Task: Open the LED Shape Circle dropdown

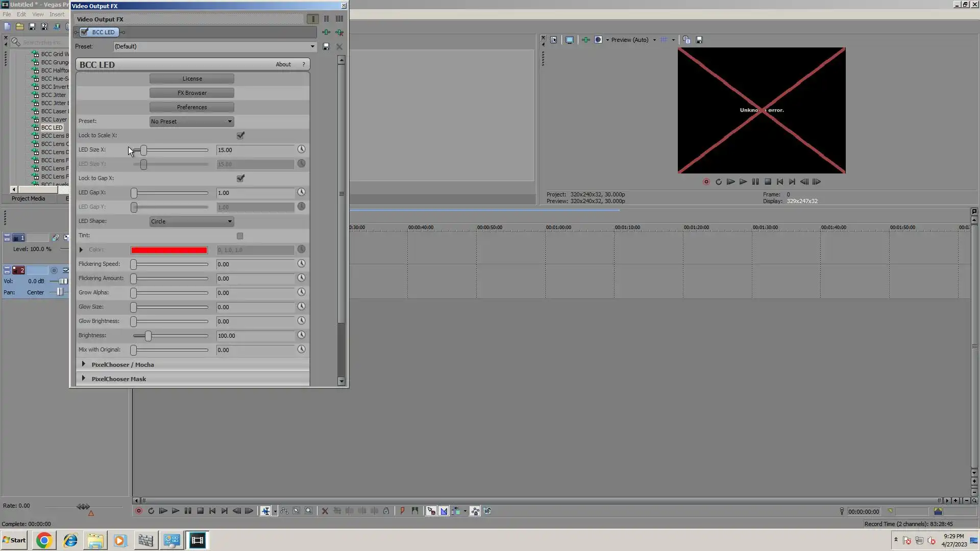Action: coord(191,221)
